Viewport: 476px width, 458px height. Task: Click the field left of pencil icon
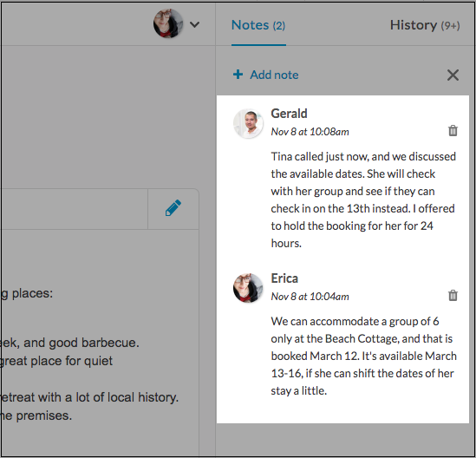coord(74,209)
